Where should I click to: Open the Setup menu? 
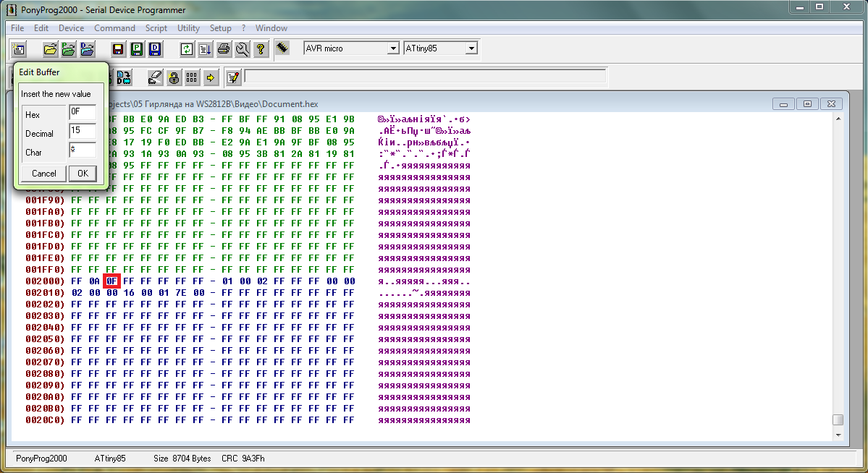pyautogui.click(x=220, y=28)
